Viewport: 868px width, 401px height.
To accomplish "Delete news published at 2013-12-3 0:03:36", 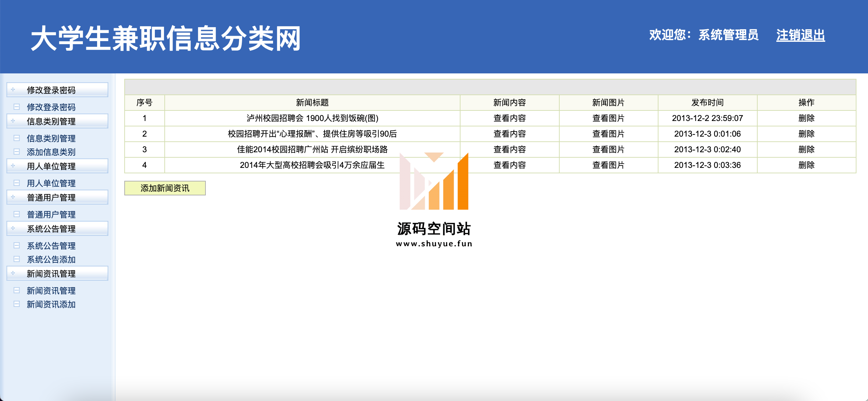I will click(807, 165).
